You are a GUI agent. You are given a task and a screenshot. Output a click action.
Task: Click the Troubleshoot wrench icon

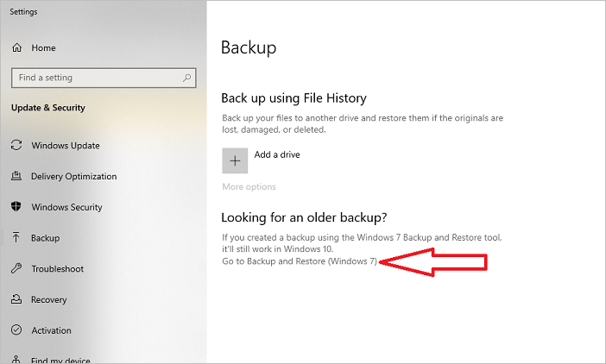(x=16, y=269)
